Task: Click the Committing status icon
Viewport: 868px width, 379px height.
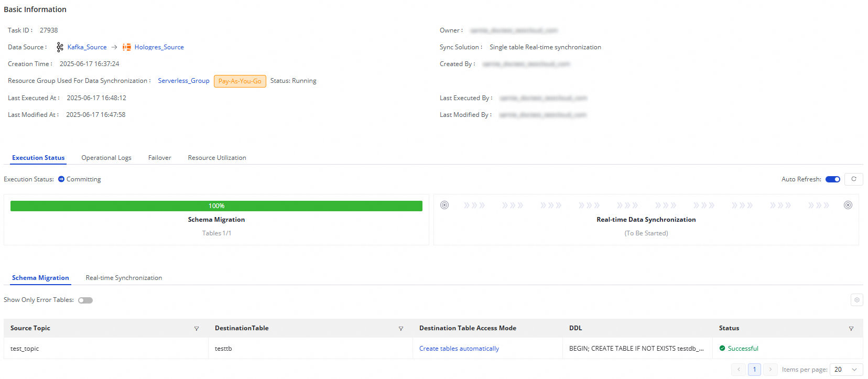Action: coord(61,179)
